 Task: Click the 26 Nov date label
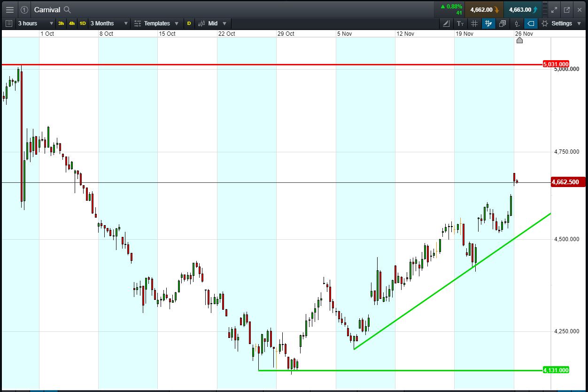524,34
